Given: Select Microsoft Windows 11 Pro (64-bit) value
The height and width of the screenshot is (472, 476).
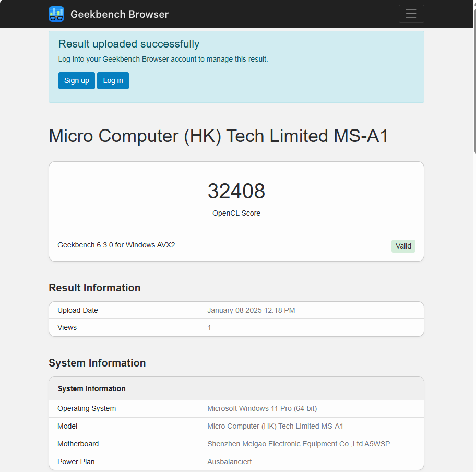Looking at the screenshot, I should click(x=262, y=408).
